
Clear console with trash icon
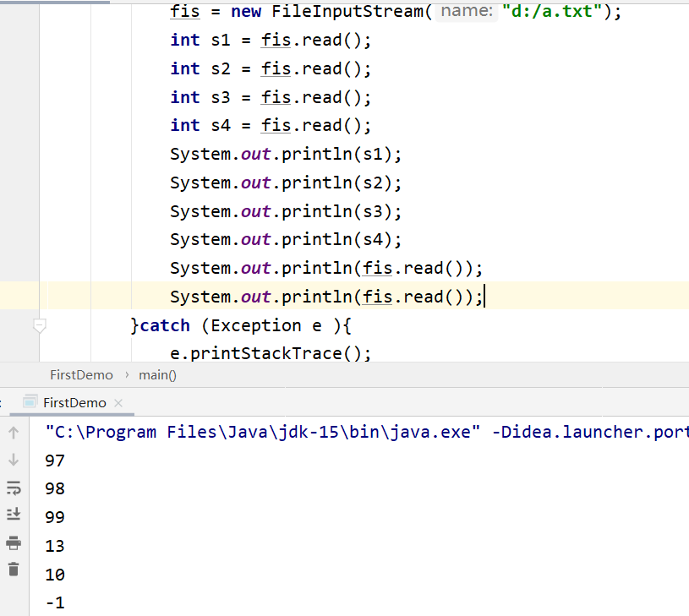(x=14, y=569)
